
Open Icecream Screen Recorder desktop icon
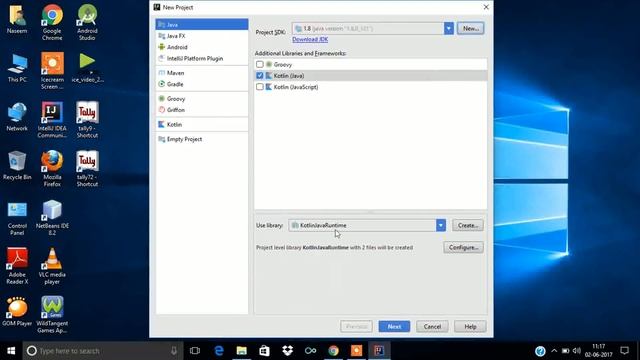52,71
